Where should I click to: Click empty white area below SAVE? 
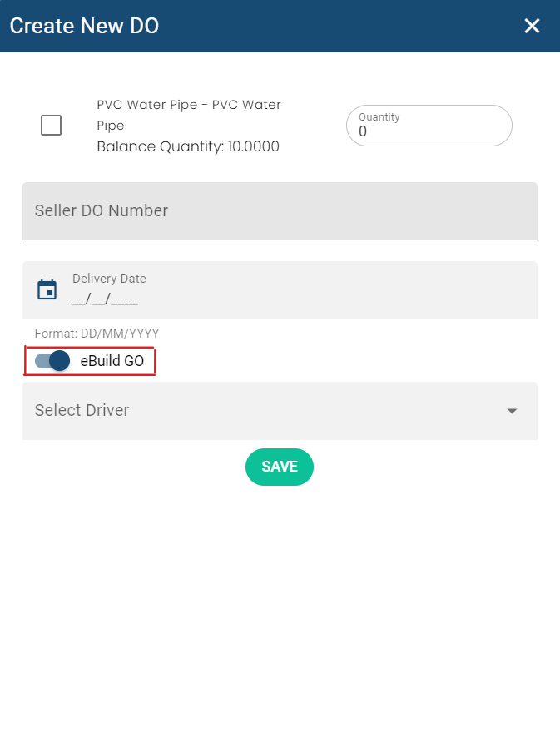coord(280,599)
